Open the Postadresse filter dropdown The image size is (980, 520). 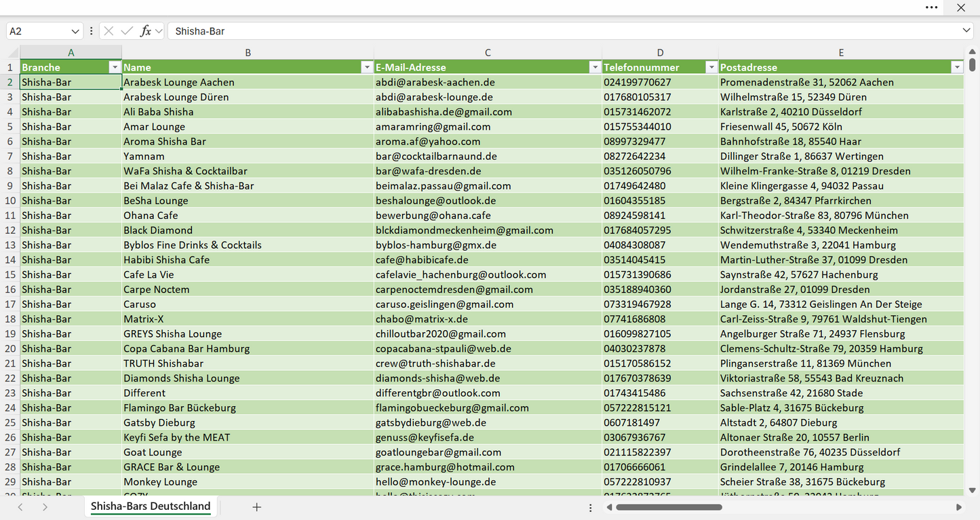(957, 67)
